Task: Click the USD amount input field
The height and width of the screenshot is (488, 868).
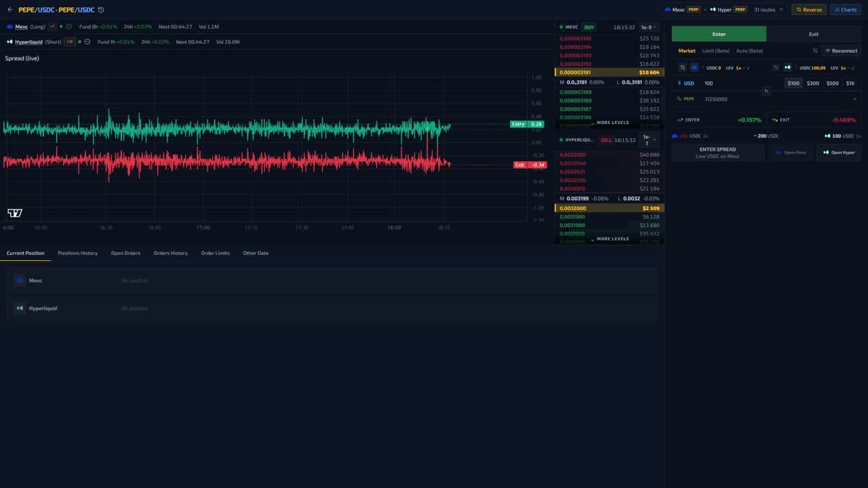Action: coord(743,83)
